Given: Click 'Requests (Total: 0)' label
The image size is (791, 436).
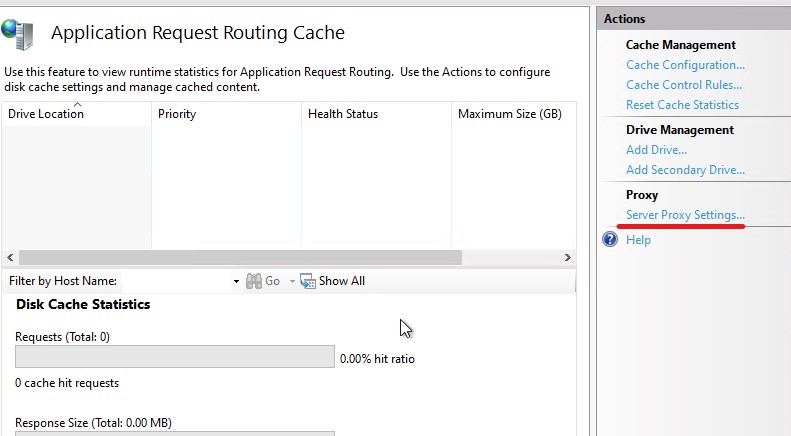Looking at the screenshot, I should pos(63,337).
